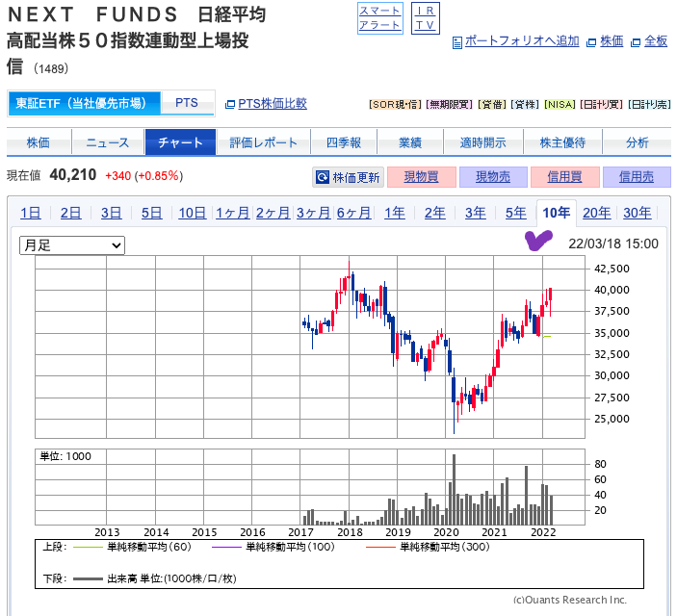Select the 2ヶ月 chart period
Viewport: 677px width, 616px height.
click(x=273, y=213)
